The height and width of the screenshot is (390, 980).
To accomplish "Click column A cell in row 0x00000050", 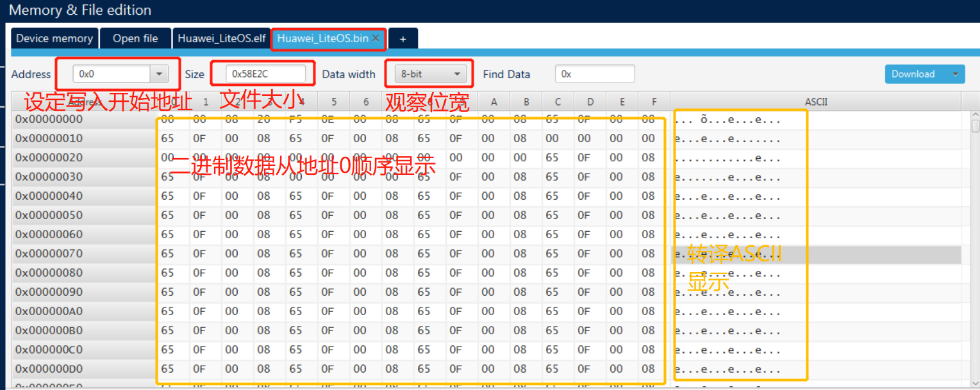I will 494,215.
